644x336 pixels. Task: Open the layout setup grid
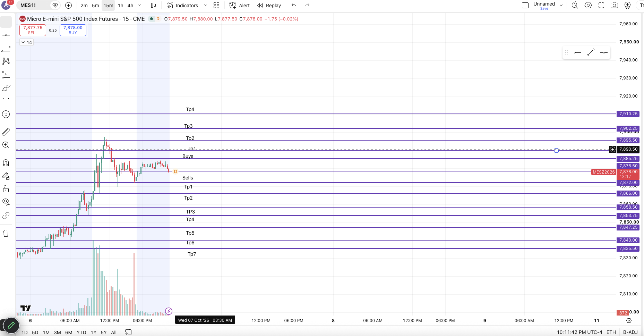216,6
